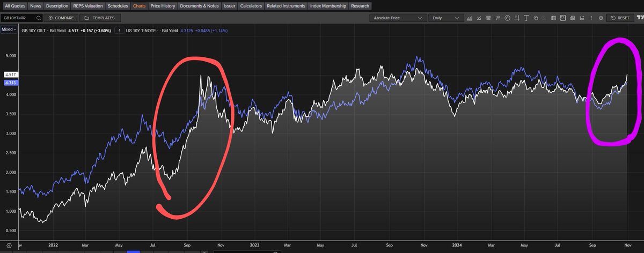Click the column layout icon

tap(553, 18)
